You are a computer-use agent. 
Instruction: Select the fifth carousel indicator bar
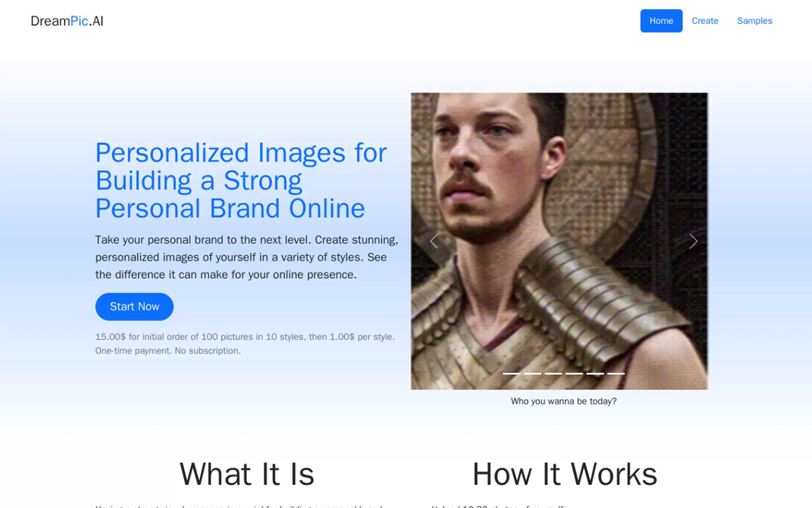coord(595,373)
